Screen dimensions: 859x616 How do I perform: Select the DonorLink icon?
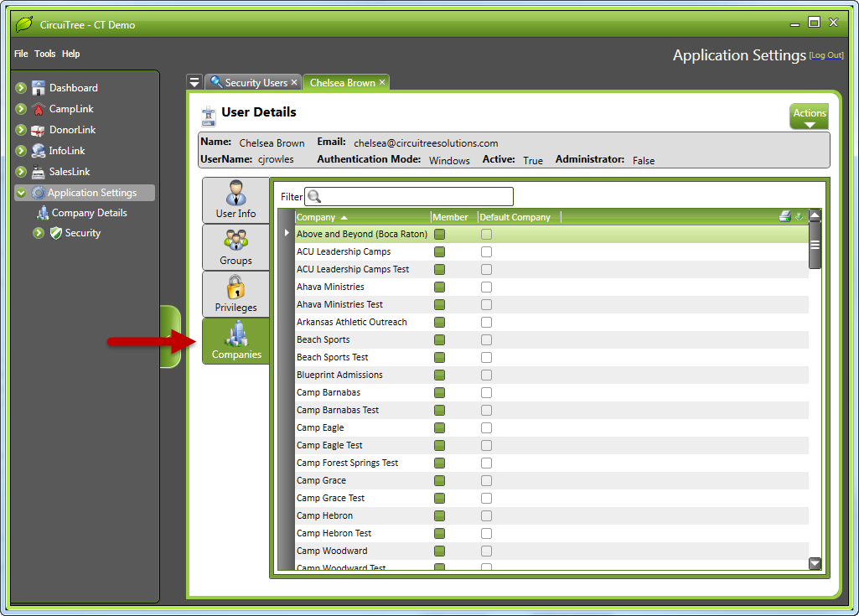click(39, 130)
